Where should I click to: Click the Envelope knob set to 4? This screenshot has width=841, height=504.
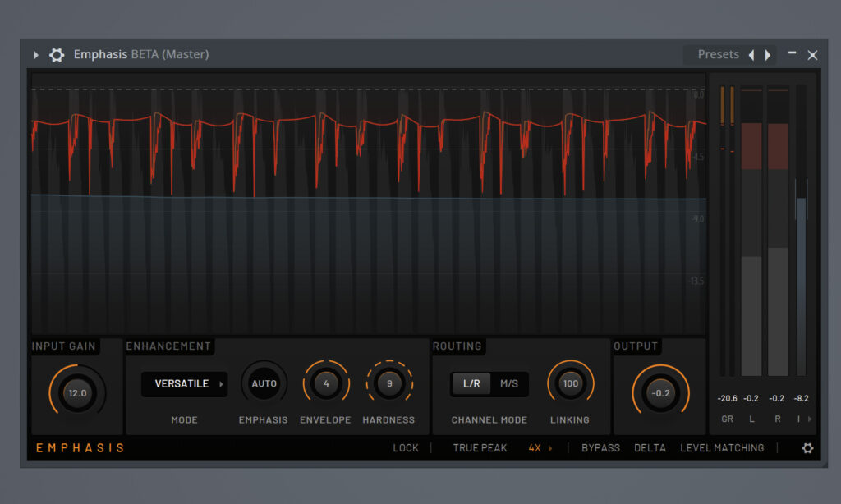(x=326, y=383)
